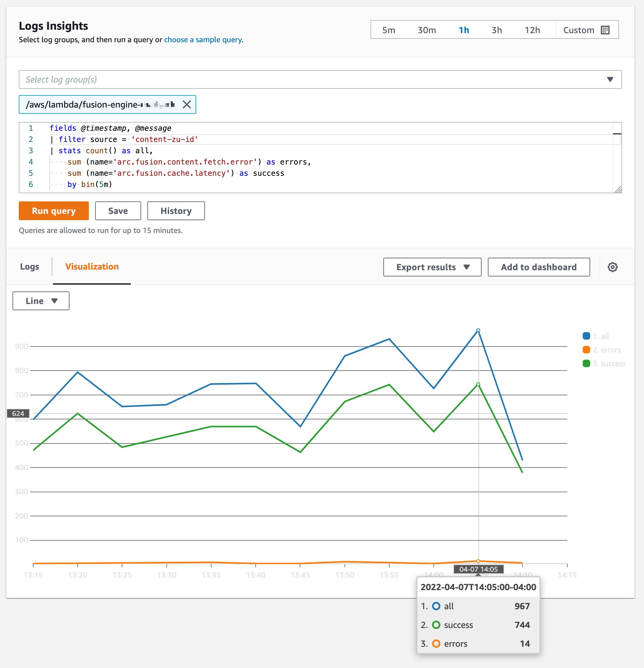Select the 1h time range
Viewport: 644px width, 668px height.
tap(463, 30)
